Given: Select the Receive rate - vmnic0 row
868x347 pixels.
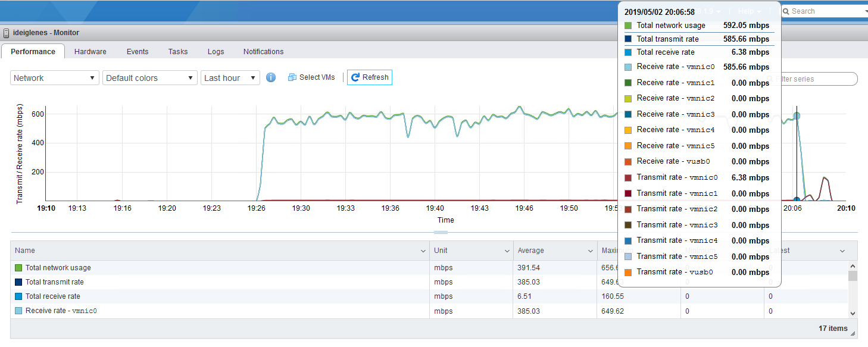Looking at the screenshot, I should (429, 311).
